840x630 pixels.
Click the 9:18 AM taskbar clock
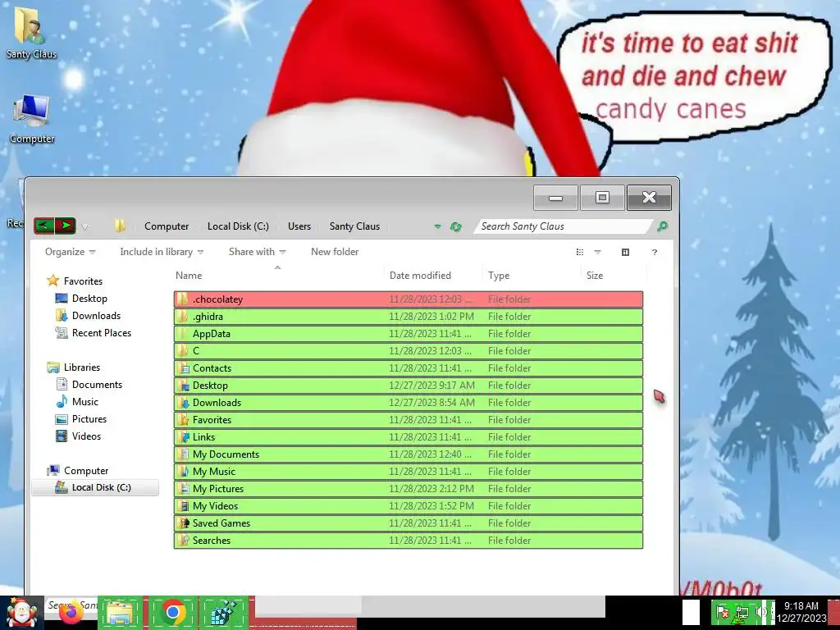[801, 606]
